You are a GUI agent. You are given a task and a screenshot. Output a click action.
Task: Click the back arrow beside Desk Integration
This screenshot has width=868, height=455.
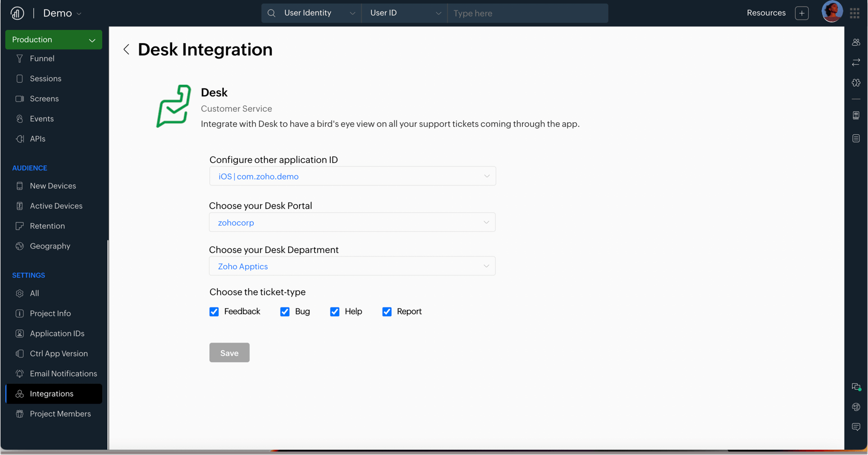[126, 50]
